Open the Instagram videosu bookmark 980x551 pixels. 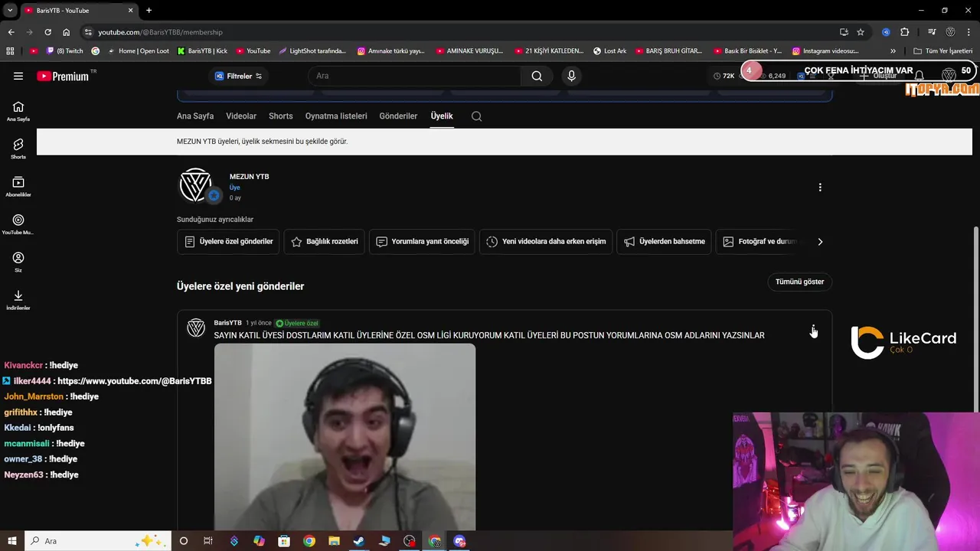[825, 51]
